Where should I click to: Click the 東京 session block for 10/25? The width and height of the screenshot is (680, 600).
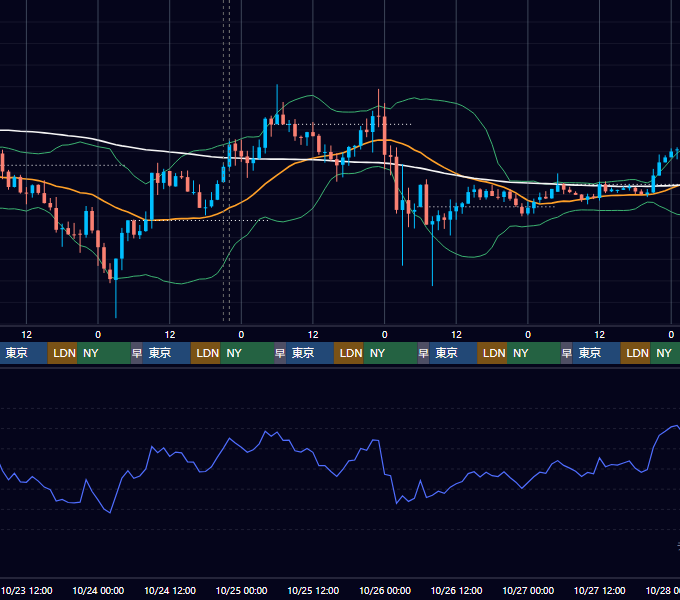coord(310,353)
